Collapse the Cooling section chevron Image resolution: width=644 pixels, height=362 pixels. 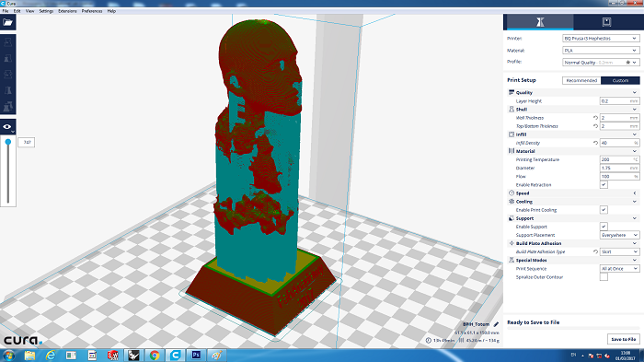[x=635, y=202]
